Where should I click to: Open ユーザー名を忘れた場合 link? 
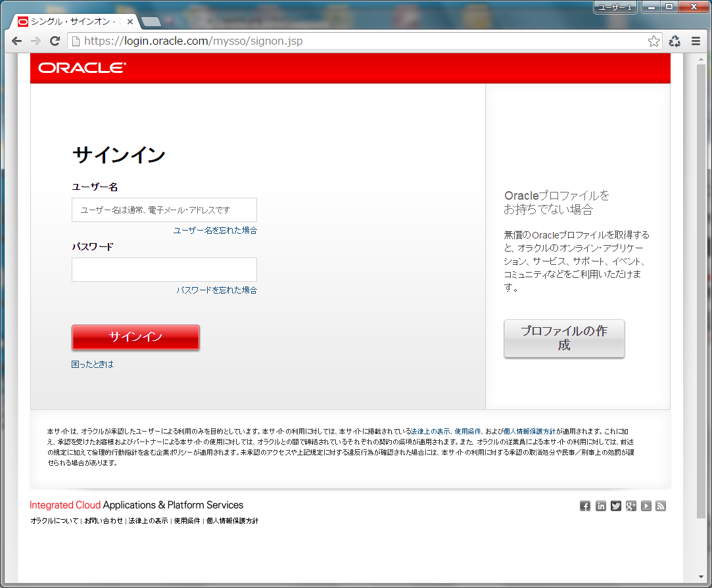click(x=215, y=231)
